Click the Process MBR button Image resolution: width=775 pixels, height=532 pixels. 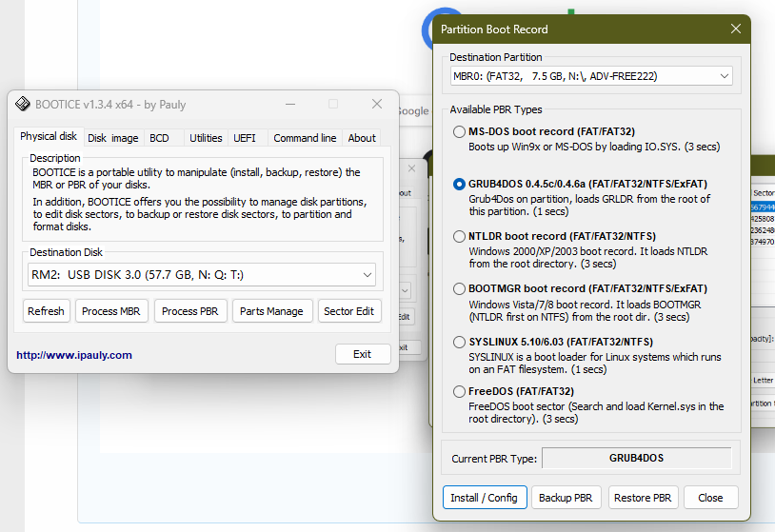110,311
